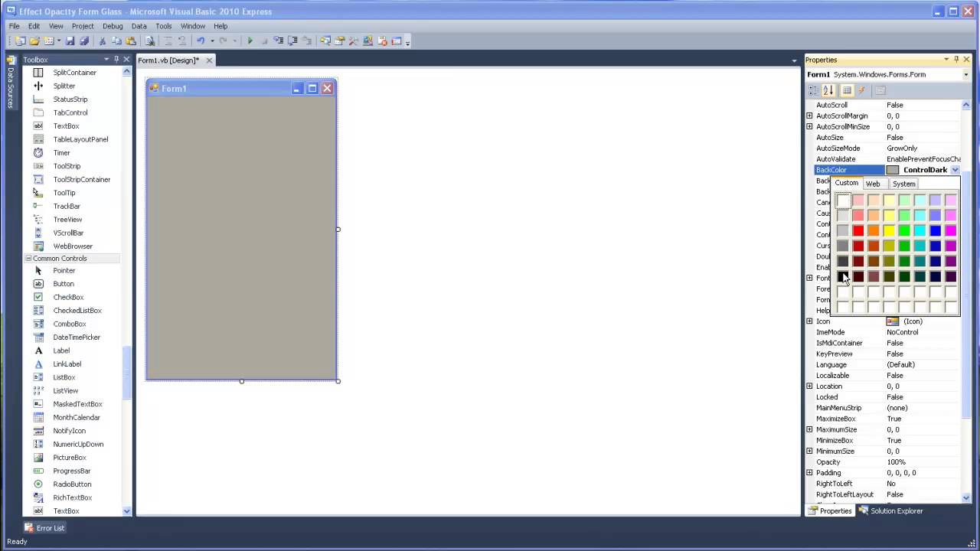The image size is (980, 551).
Task: Expand the AutoScrollMargin property
Action: tap(809, 116)
